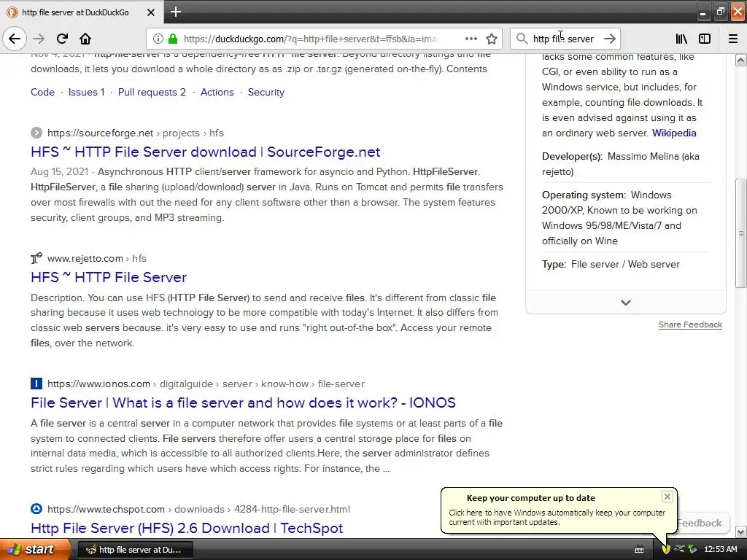Viewport: 747px width, 560px height.
Task: Click the 12:53 AM system clock
Action: tap(720, 550)
